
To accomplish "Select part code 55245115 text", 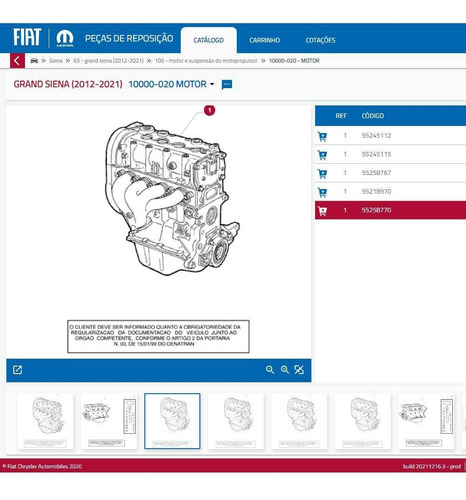I will tap(376, 154).
